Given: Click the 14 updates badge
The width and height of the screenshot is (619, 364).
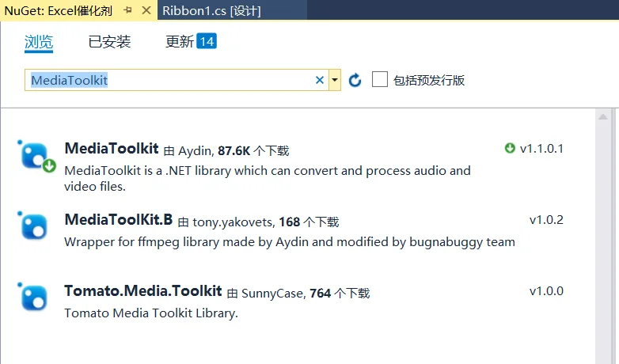Looking at the screenshot, I should (207, 41).
